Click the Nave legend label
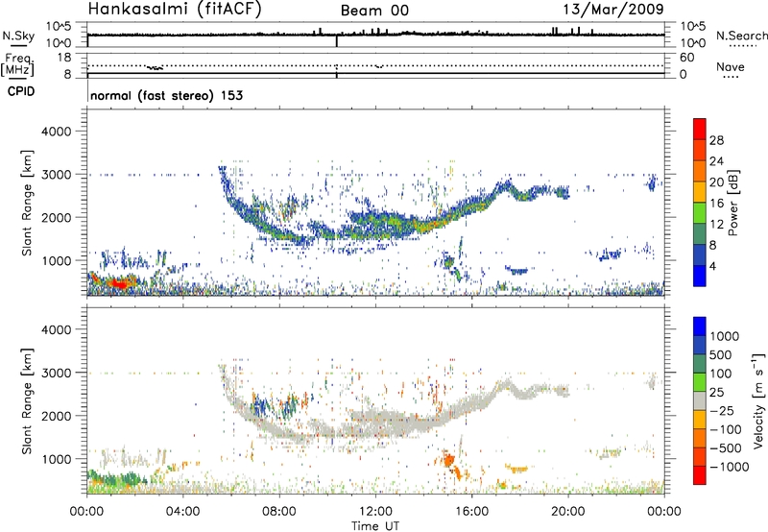Screen dimensions: 768x532 pos(731,66)
